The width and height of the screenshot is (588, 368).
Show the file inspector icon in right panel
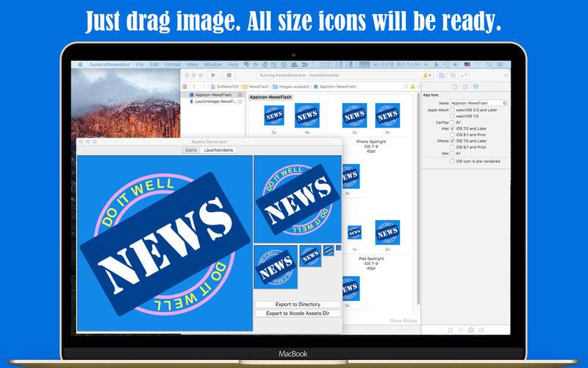(x=455, y=87)
